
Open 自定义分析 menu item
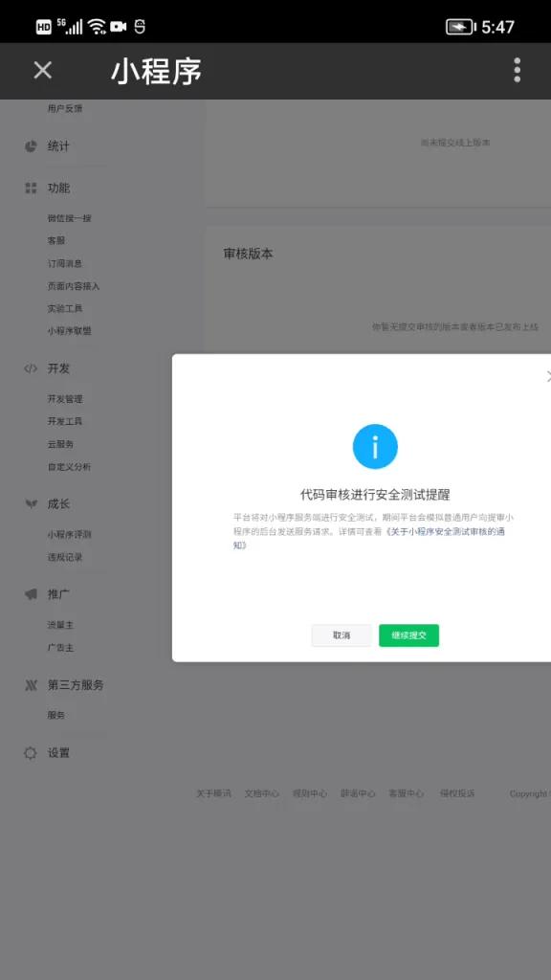[69, 467]
